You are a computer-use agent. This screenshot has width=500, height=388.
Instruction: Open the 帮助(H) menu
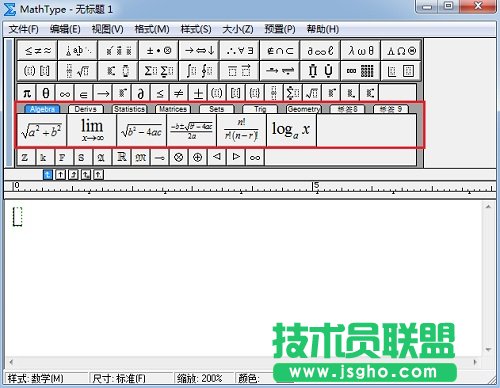[323, 29]
